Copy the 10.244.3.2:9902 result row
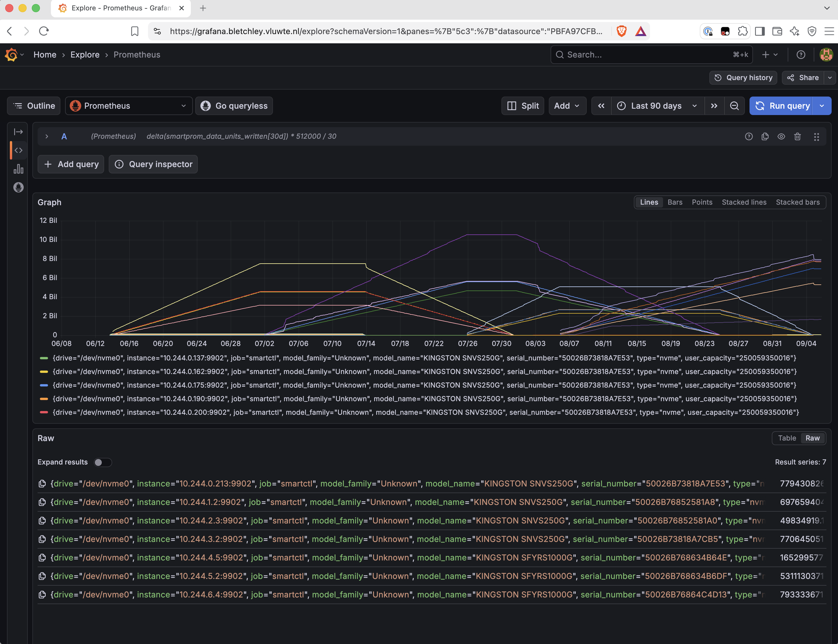This screenshot has height=644, width=838. [42, 539]
